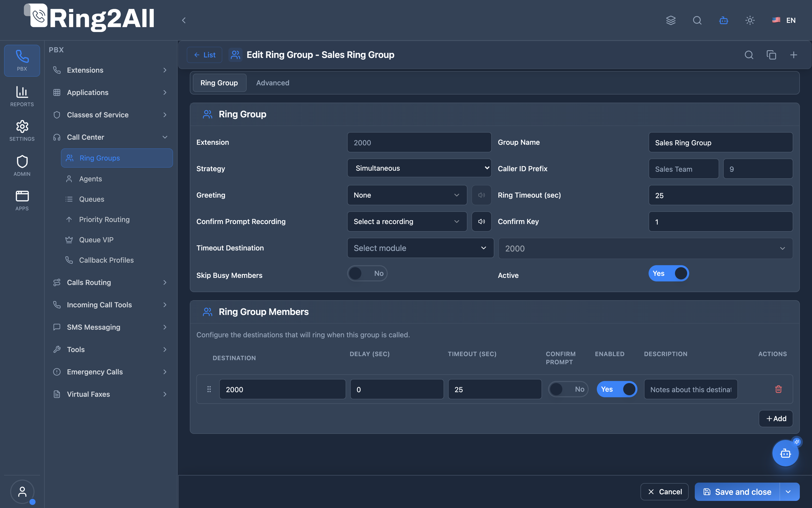Open Priority Routing menu item

tap(116, 219)
